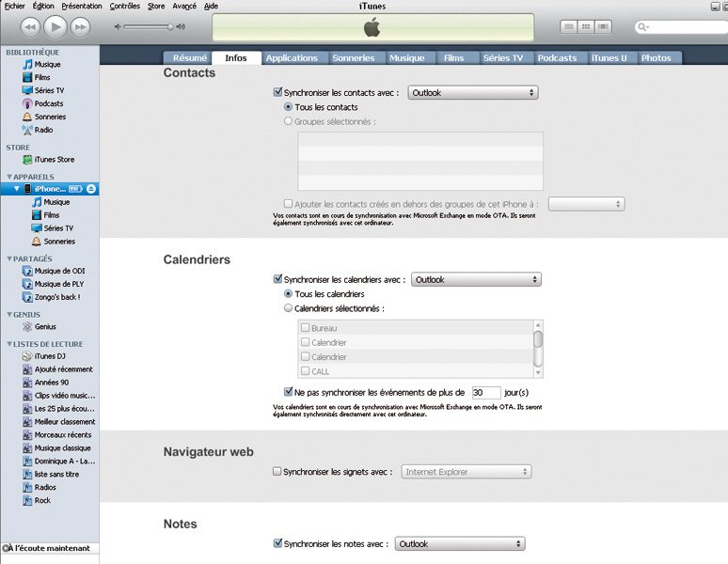
Task: Switch to Cover Flow view
Action: point(603,27)
